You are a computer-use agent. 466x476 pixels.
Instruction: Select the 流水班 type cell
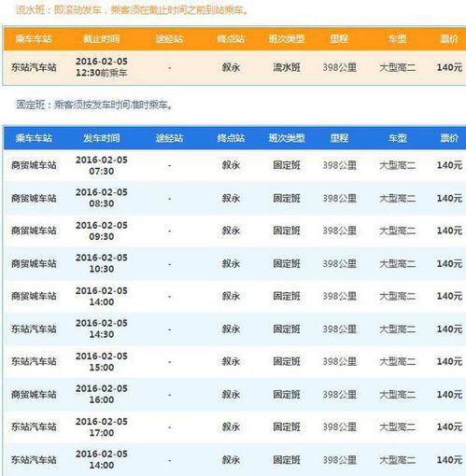pyautogui.click(x=287, y=67)
